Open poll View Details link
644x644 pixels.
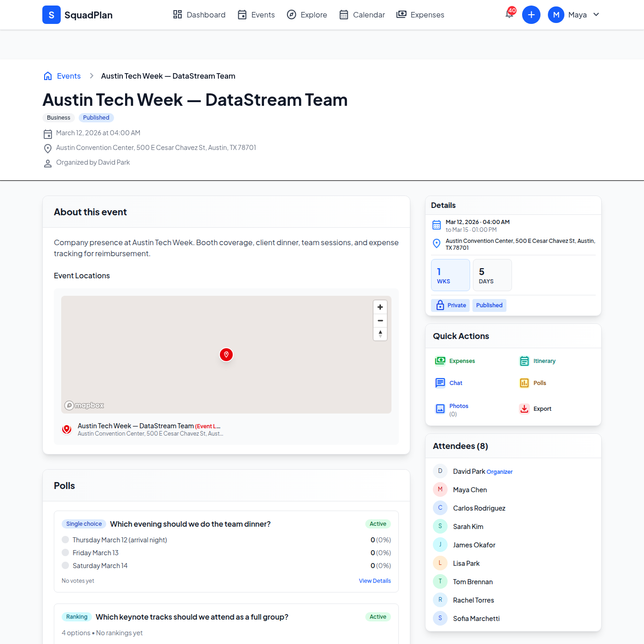374,580
